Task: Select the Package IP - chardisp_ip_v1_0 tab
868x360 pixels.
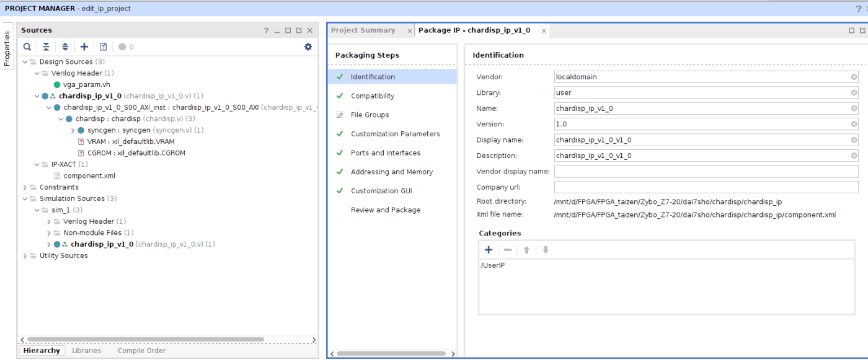Action: [474, 30]
